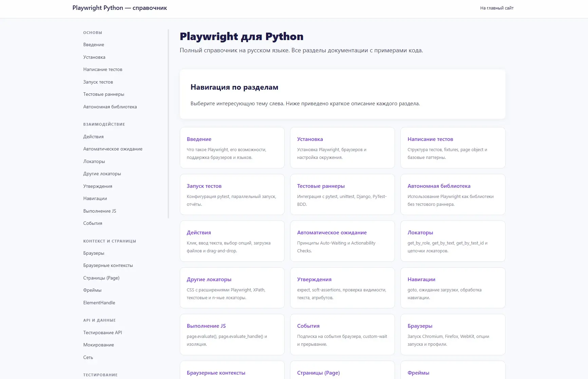This screenshot has height=379, width=588.
Task: Open the 'Написание тестов' card
Action: (453, 148)
